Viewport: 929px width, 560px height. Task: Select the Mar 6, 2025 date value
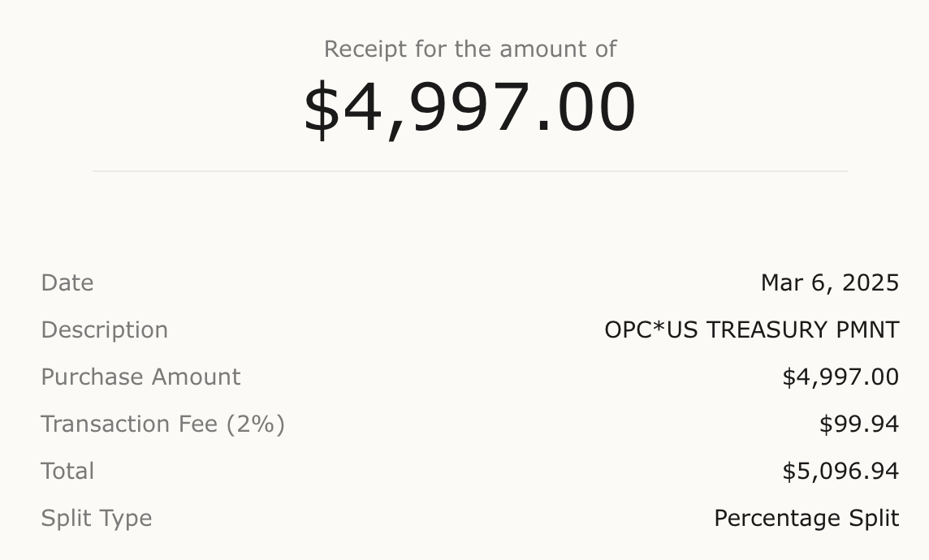tap(830, 283)
